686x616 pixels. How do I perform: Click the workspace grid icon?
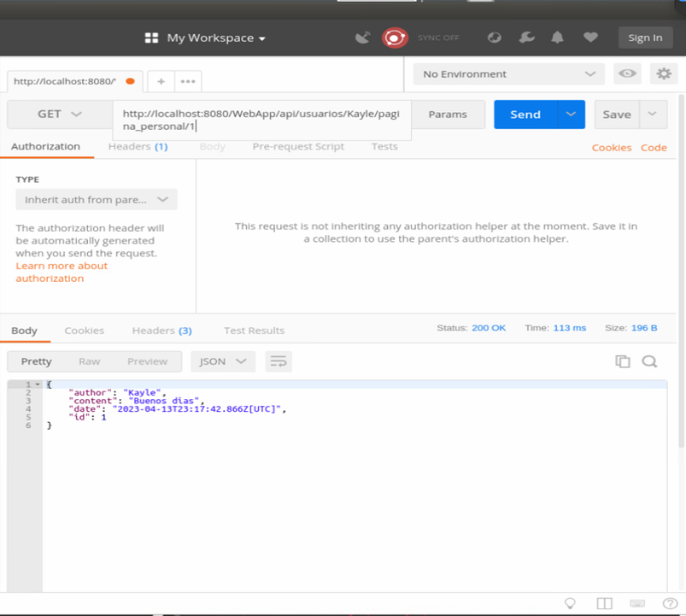(x=151, y=38)
